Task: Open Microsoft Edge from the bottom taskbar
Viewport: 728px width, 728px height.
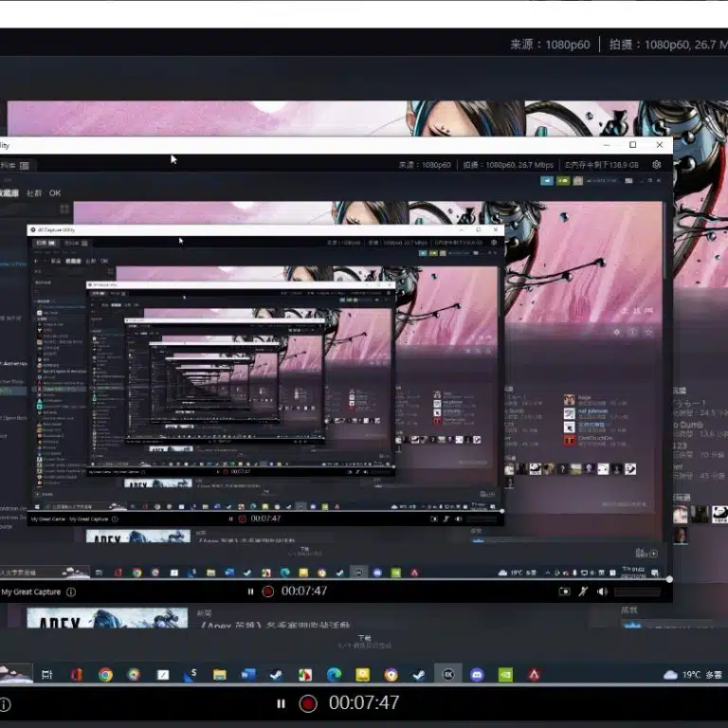Action: point(334,675)
